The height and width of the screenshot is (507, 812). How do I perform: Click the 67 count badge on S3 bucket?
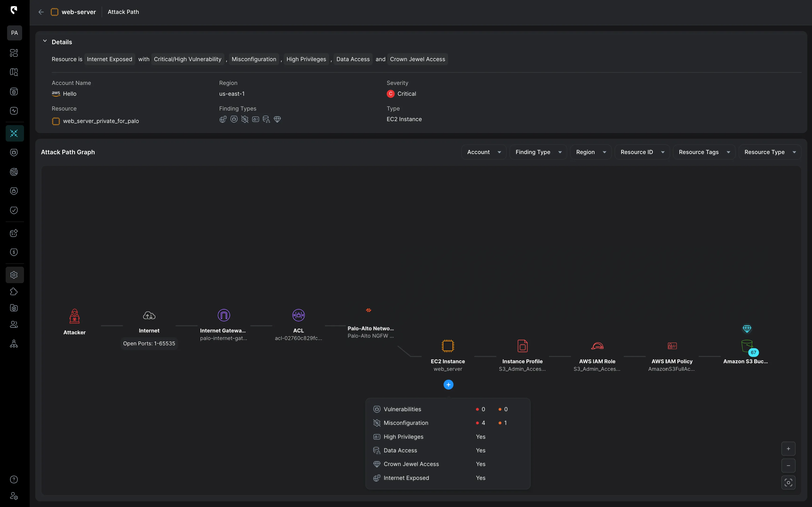754,353
